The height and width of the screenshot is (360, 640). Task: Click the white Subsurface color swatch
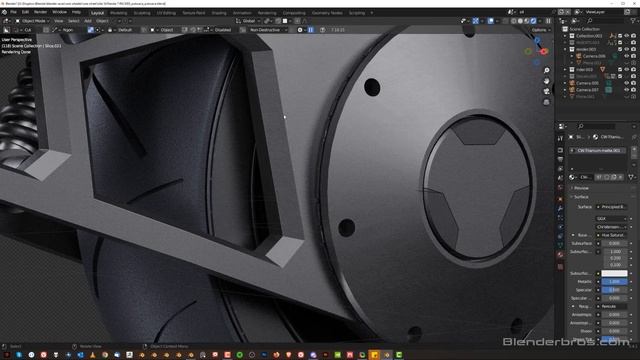(x=614, y=273)
